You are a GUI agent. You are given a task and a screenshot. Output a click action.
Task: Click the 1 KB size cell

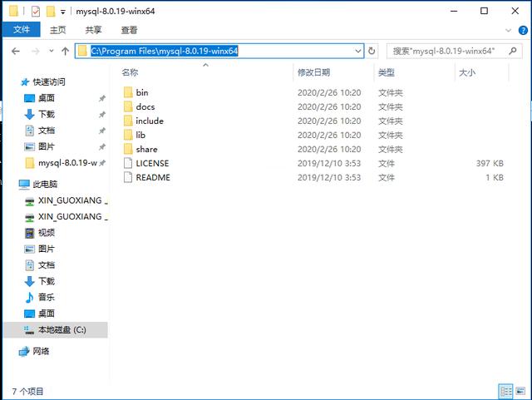coord(495,178)
